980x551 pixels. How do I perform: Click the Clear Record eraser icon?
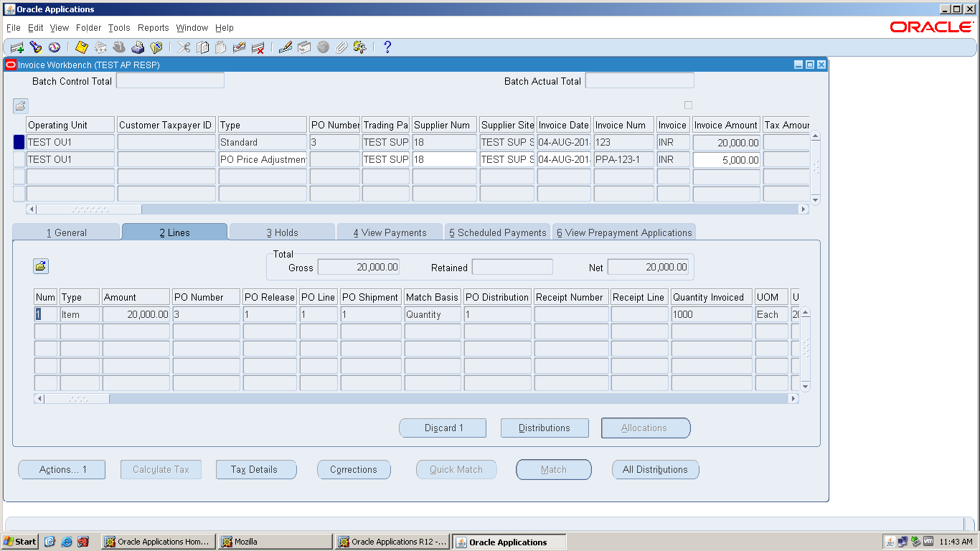click(x=240, y=47)
